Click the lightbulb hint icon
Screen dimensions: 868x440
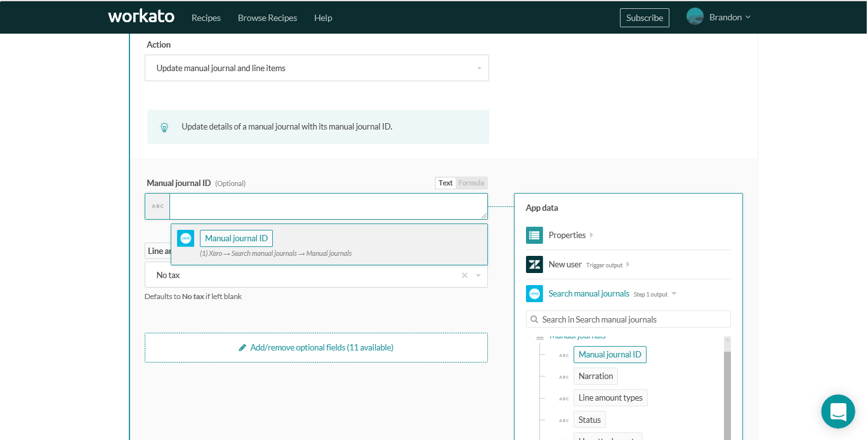coord(164,127)
